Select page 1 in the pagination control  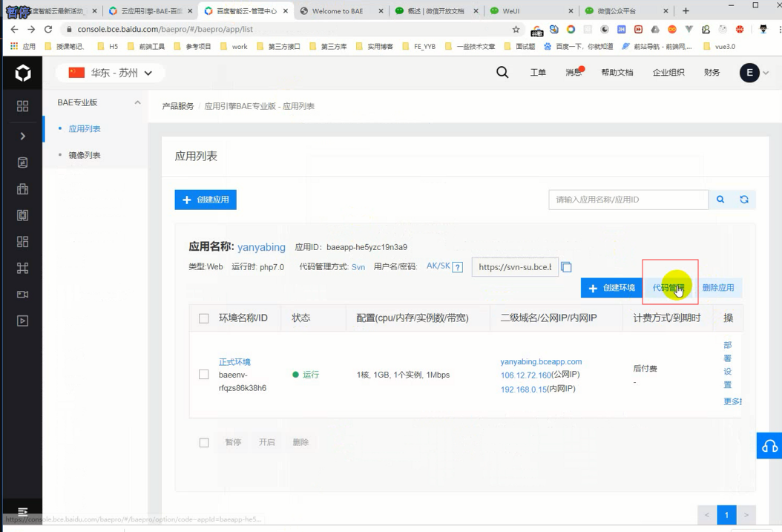(x=726, y=515)
